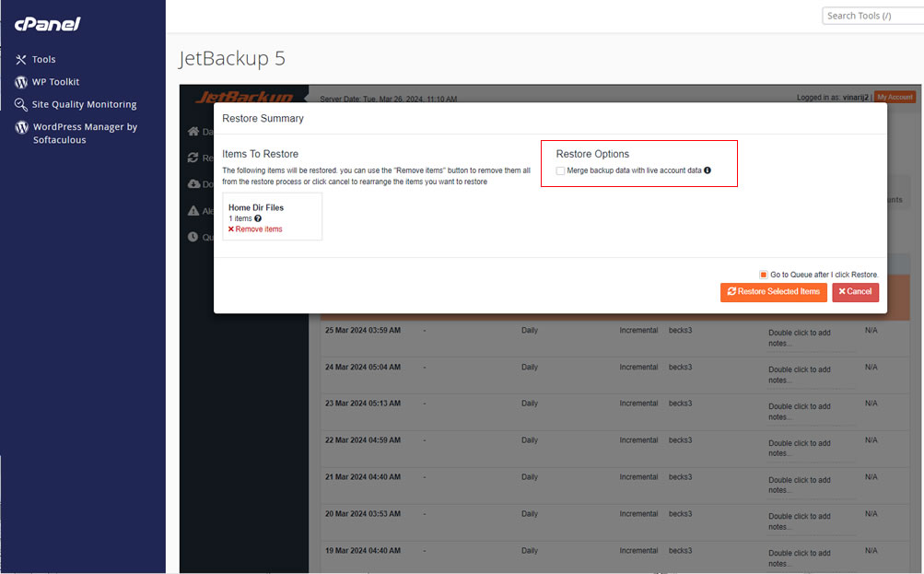Click the Site Quality Monitoring magnifier icon

[x=20, y=104]
